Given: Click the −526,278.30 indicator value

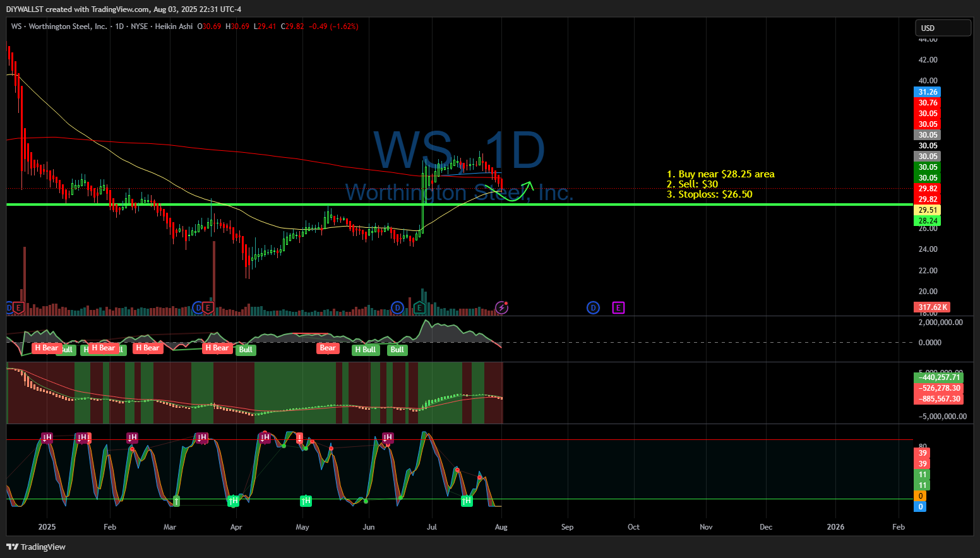Looking at the screenshot, I should pyautogui.click(x=938, y=388).
